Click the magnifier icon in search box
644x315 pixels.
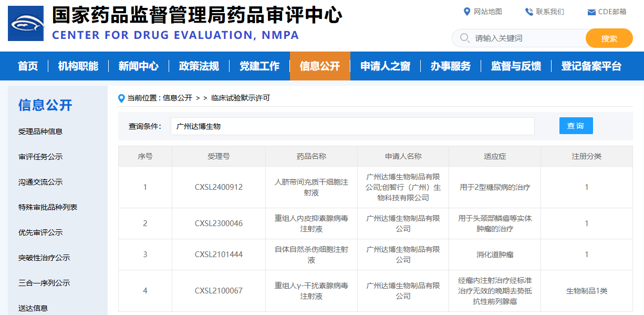[x=464, y=38]
